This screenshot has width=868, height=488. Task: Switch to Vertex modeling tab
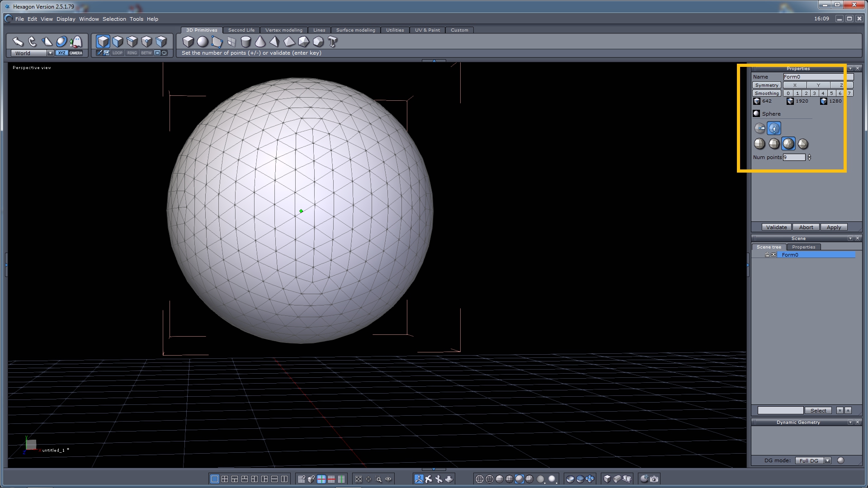coord(283,30)
